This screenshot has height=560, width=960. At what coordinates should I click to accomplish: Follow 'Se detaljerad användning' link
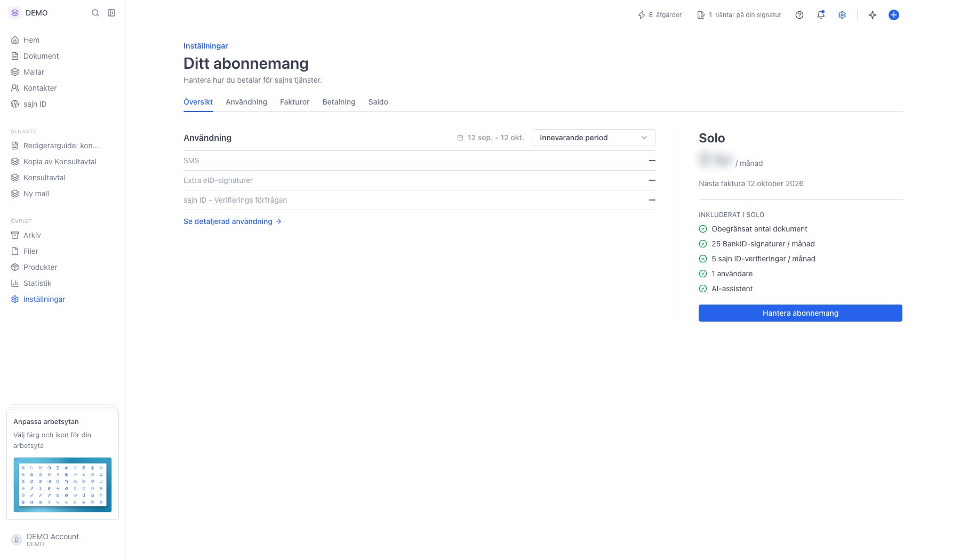233,221
